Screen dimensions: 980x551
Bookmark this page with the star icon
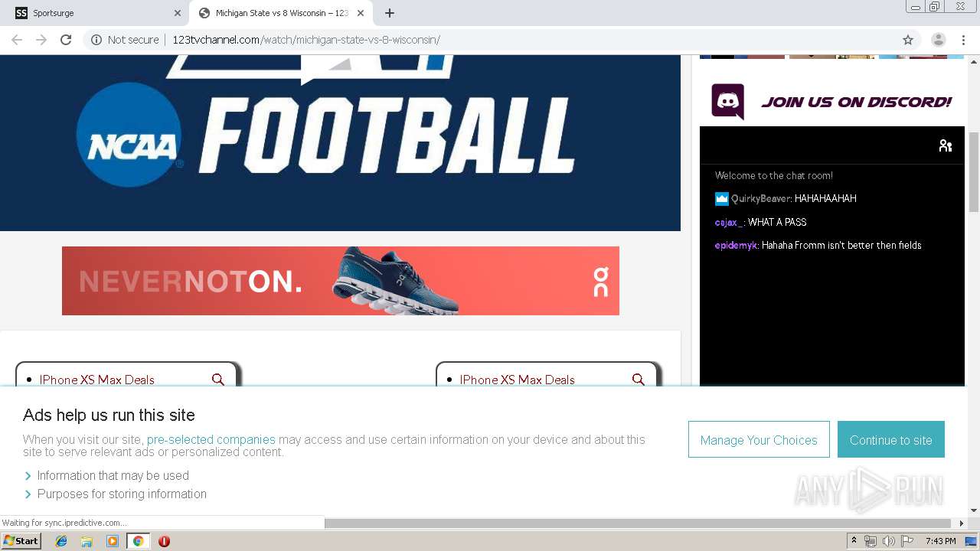908,40
